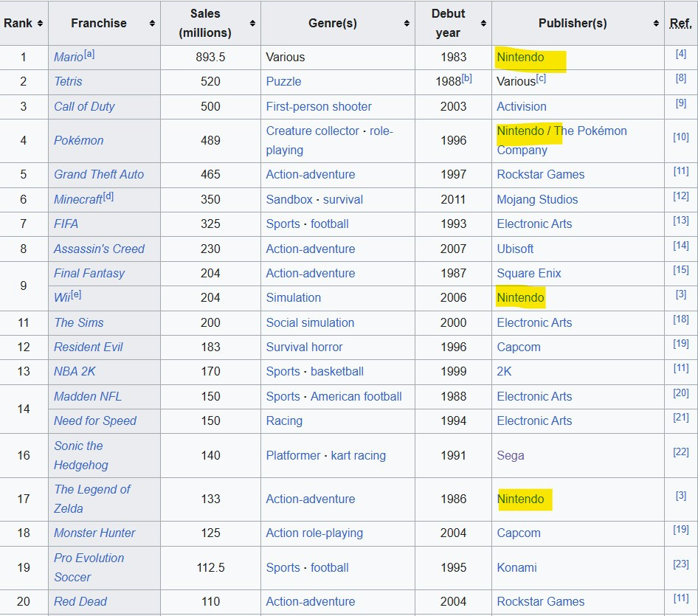
Task: Open the Platformer genre link
Action: (294, 455)
